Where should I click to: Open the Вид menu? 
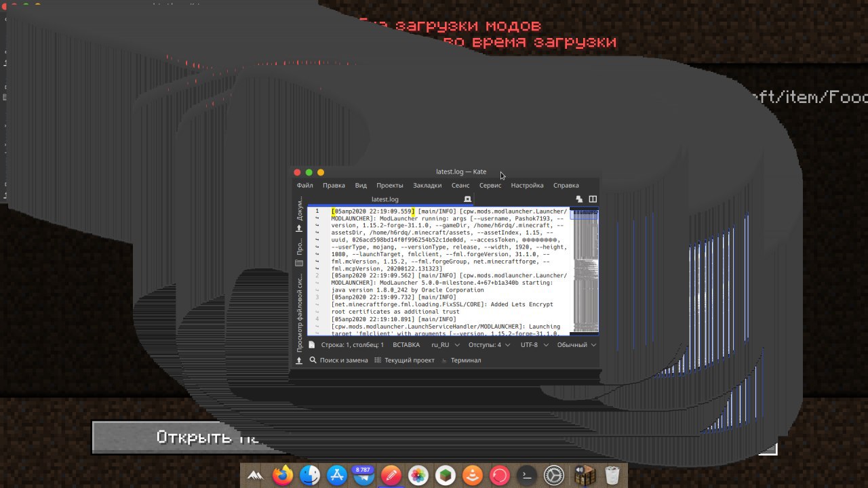tap(361, 185)
